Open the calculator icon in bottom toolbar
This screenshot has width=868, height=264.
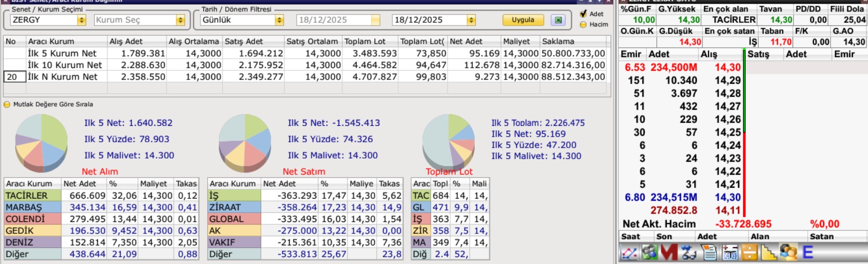(730, 253)
